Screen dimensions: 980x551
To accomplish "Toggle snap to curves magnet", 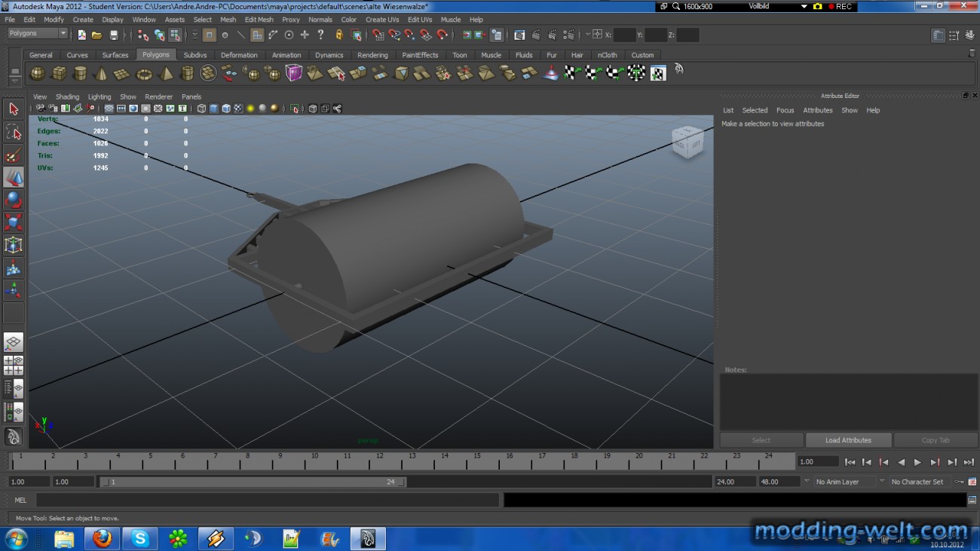I will 394,35.
